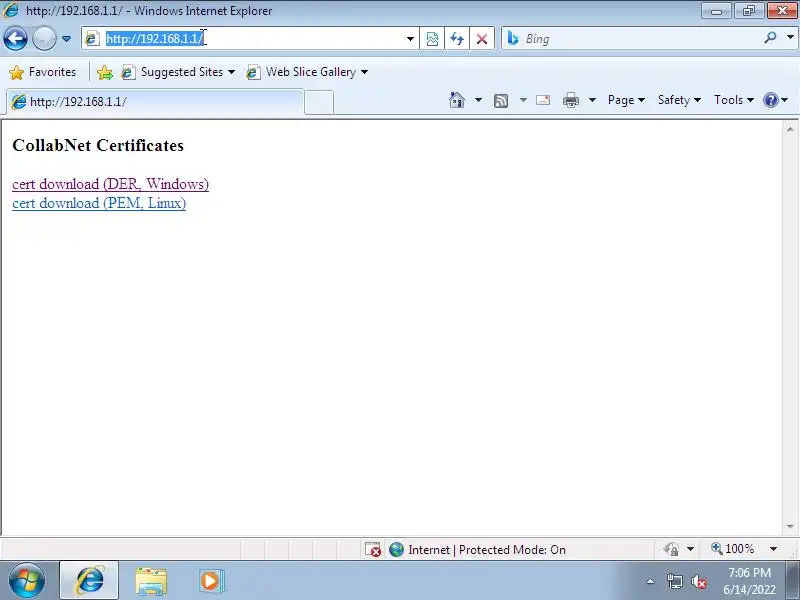Open the Favorites center
This screenshot has width=800, height=600.
pyautogui.click(x=43, y=72)
